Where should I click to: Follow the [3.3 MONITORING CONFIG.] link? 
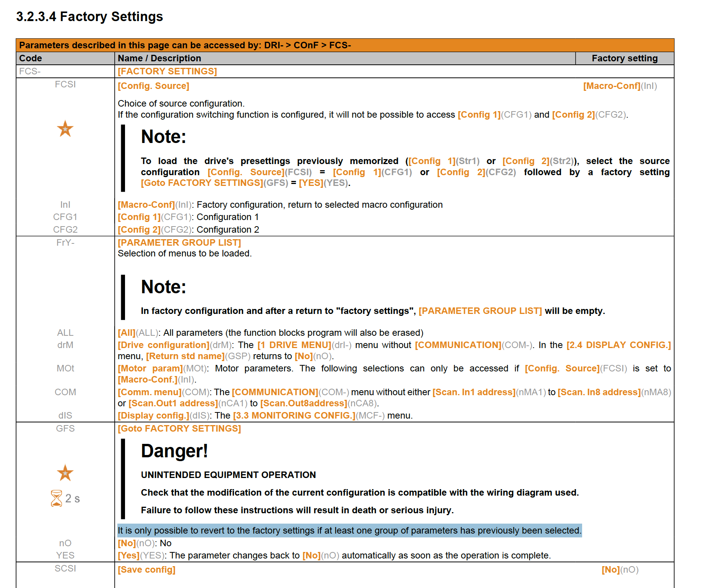click(294, 416)
